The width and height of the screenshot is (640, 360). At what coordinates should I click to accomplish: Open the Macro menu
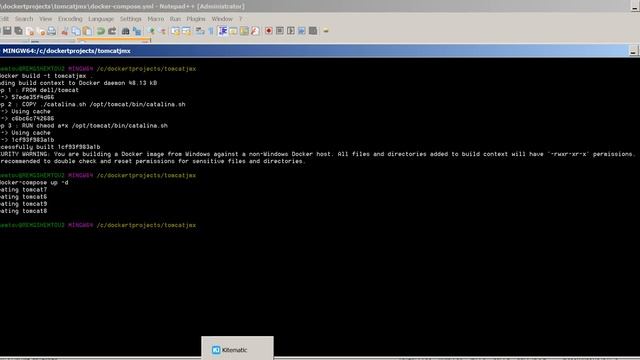(x=156, y=19)
